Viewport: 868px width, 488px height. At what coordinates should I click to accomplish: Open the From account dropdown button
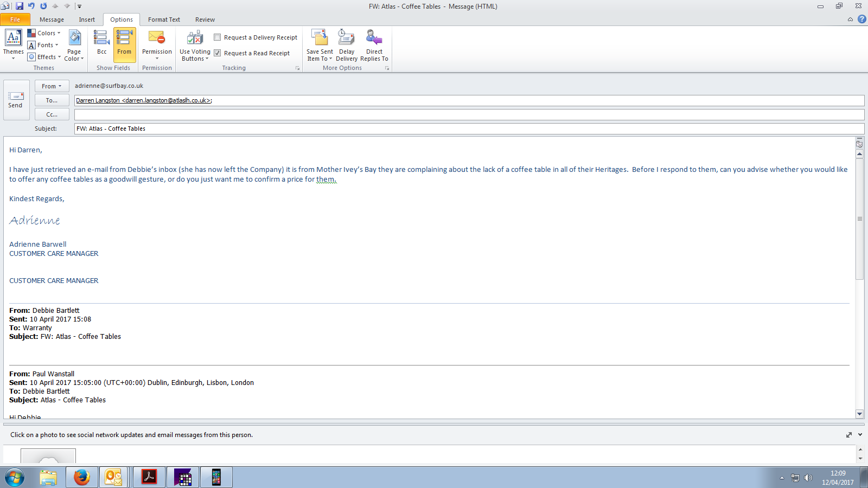52,86
